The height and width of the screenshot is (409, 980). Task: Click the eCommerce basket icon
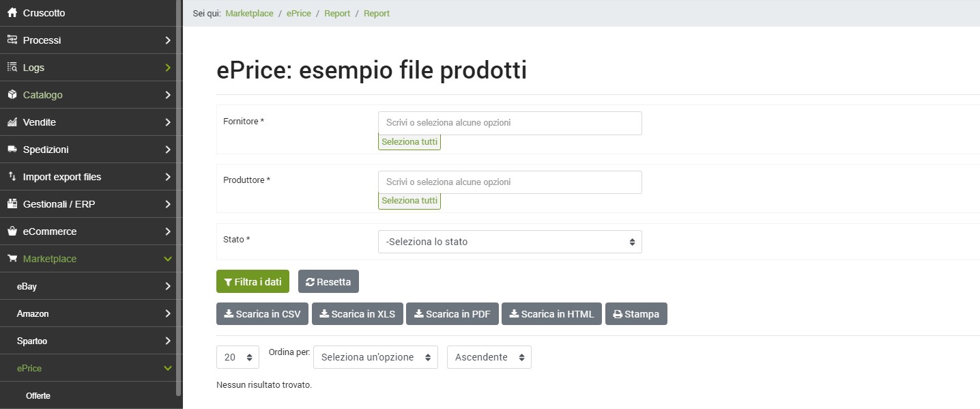12,231
